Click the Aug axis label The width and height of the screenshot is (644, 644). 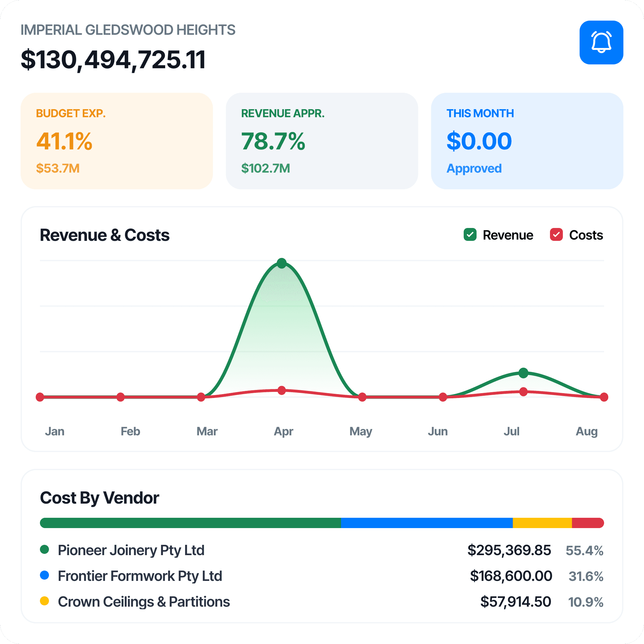587,432
